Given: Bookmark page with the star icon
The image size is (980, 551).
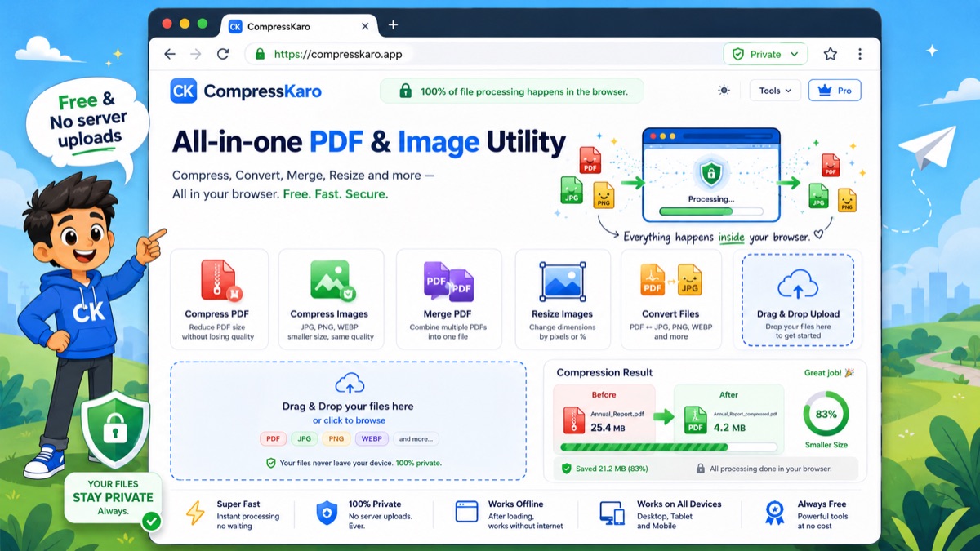Looking at the screenshot, I should pyautogui.click(x=831, y=54).
